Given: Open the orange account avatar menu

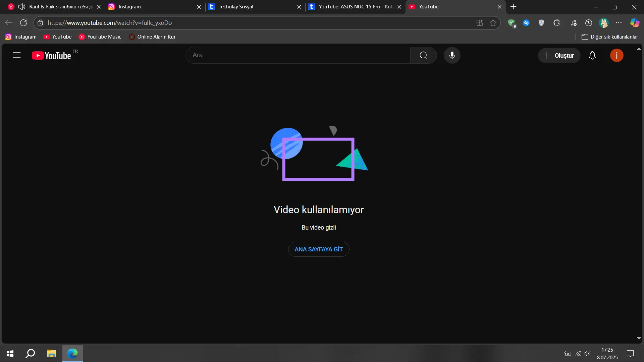Looking at the screenshot, I should click(616, 55).
